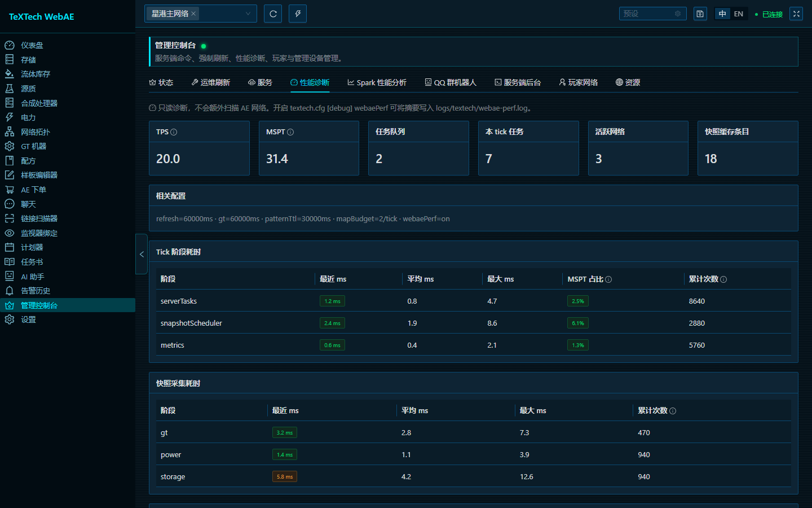
Task: Click the save preset icon
Action: point(700,14)
